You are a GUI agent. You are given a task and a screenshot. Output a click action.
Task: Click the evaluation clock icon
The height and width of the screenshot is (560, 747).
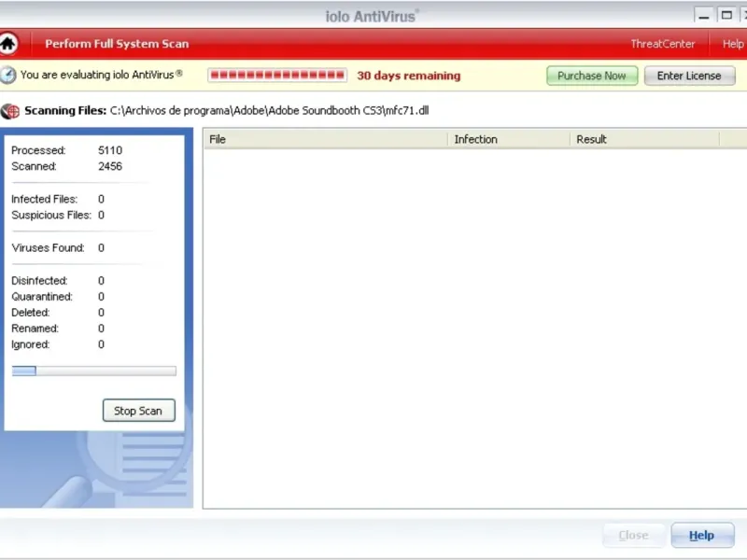(8, 75)
